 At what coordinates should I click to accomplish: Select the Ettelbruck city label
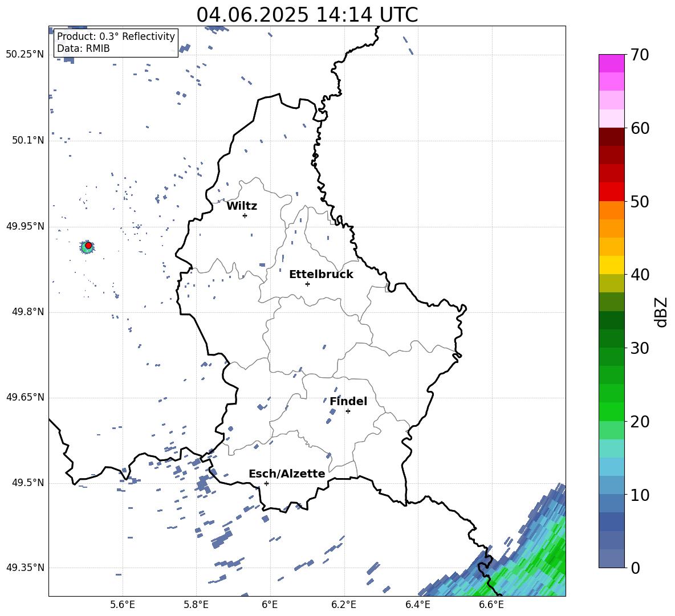click(321, 275)
